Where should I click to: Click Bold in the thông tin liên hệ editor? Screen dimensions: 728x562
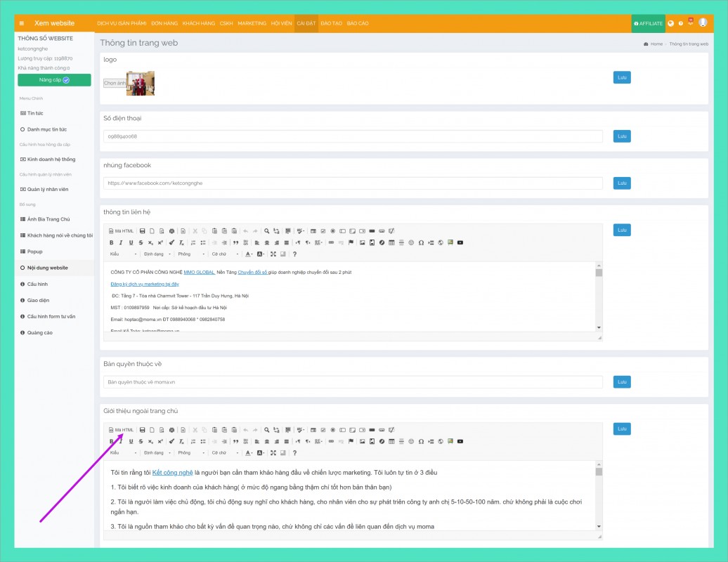point(111,243)
